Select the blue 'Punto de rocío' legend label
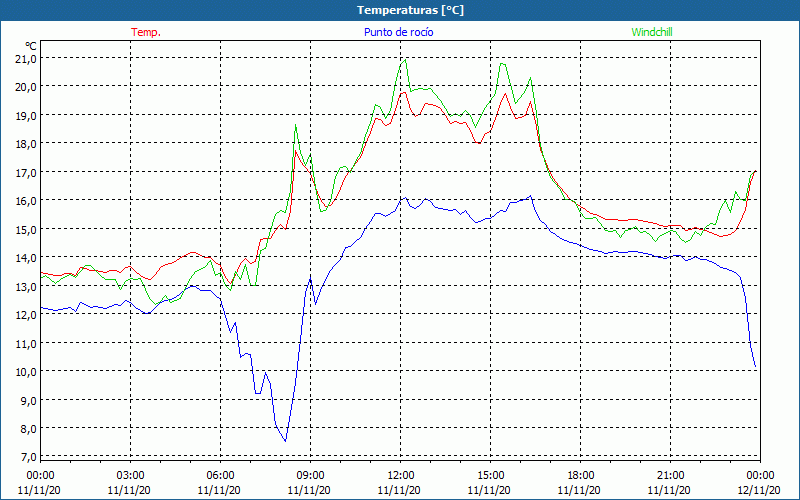Screen dimensions: 800x500 pos(398,32)
